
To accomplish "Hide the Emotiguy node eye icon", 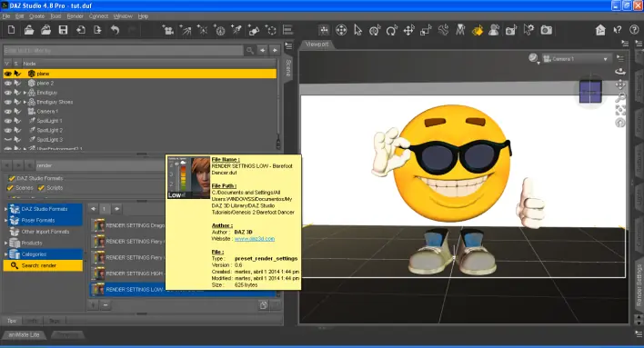I will [x=8, y=93].
